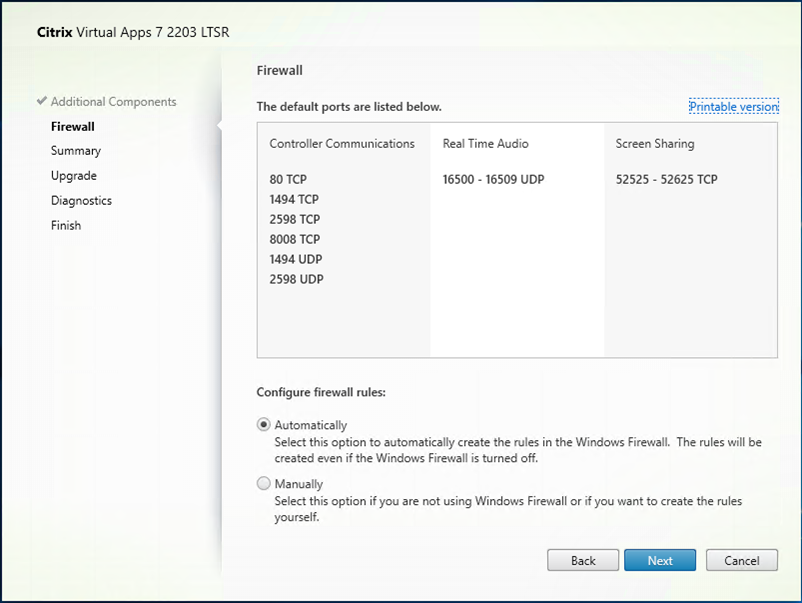The image size is (802, 603).
Task: Select the Automatically radio button
Action: [263, 425]
